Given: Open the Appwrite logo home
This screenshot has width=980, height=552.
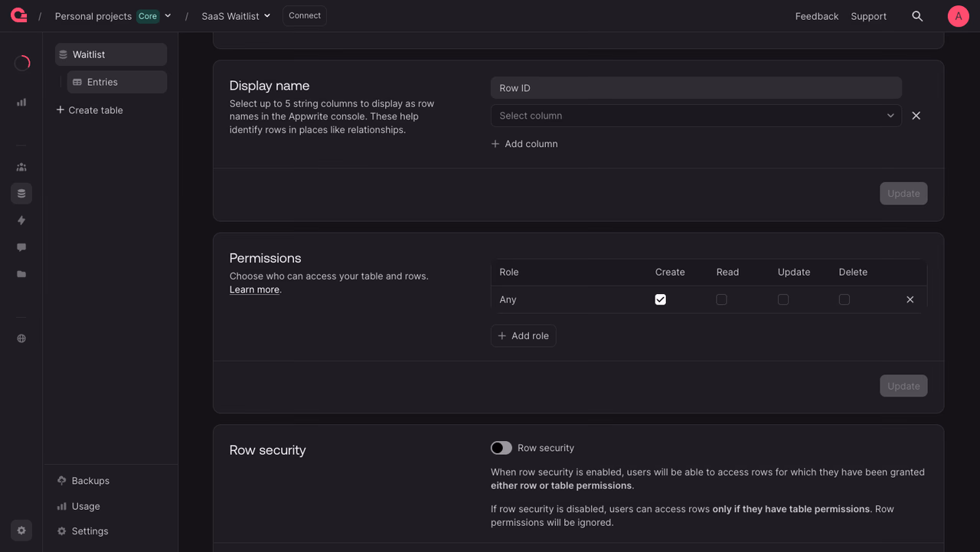Looking at the screenshot, I should click(x=19, y=15).
